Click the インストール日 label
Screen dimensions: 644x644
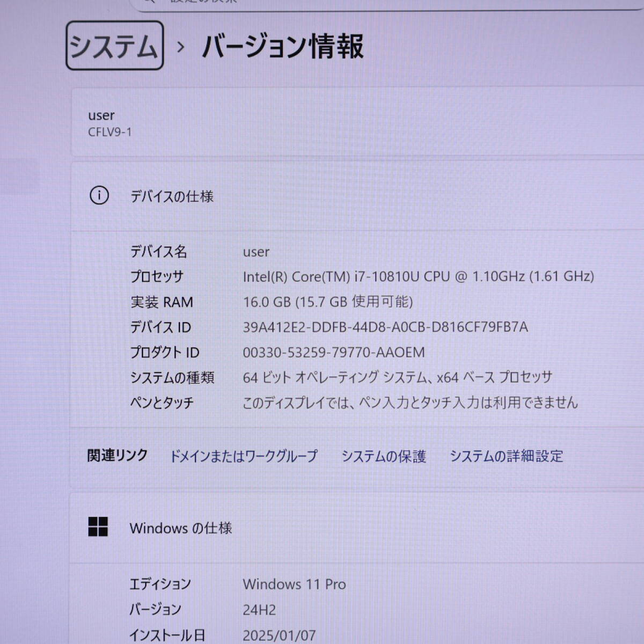tap(167, 635)
